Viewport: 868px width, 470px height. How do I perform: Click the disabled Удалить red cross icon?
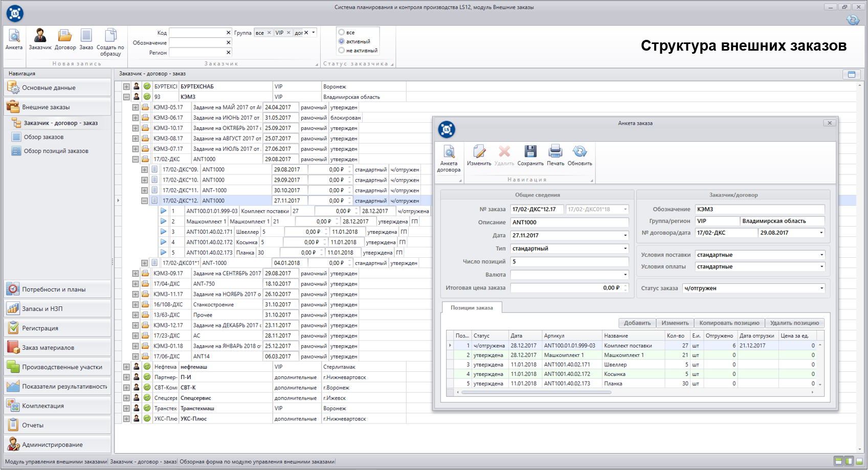pos(504,155)
